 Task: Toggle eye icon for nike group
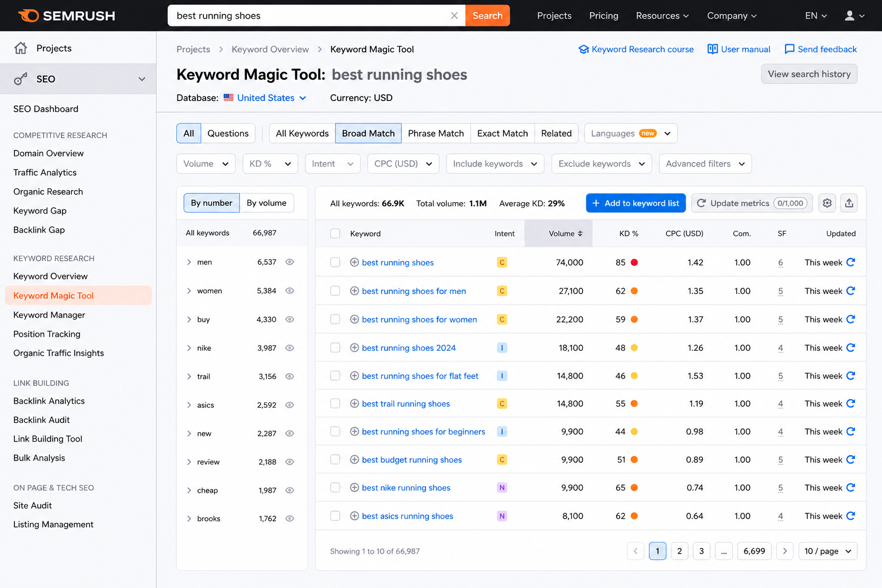coord(290,348)
